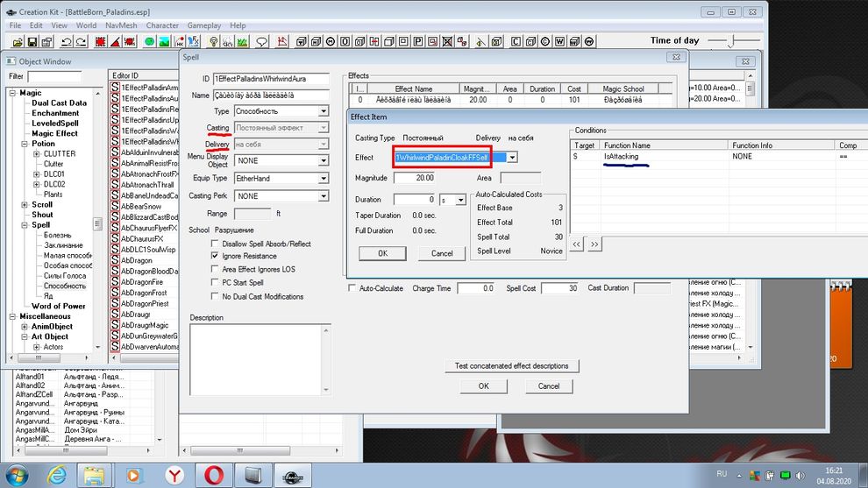Viewport: 868px width, 488px height.
Task: Open the Equip Type dropdown
Action: point(324,179)
